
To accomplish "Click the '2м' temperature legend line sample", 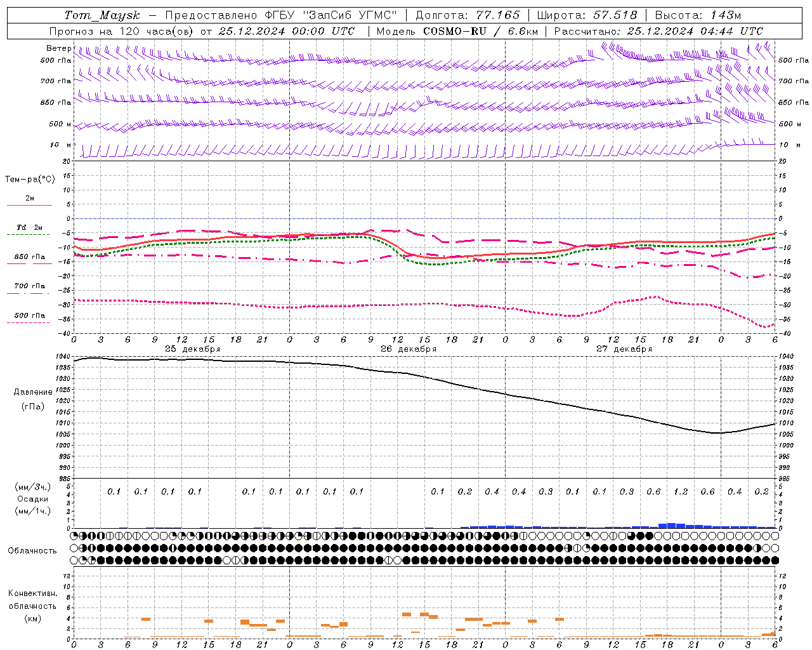I will 29,206.
